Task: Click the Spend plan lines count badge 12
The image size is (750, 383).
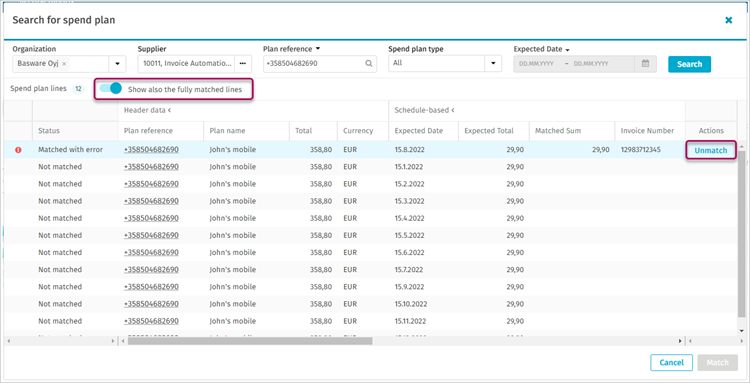Action: tap(78, 89)
